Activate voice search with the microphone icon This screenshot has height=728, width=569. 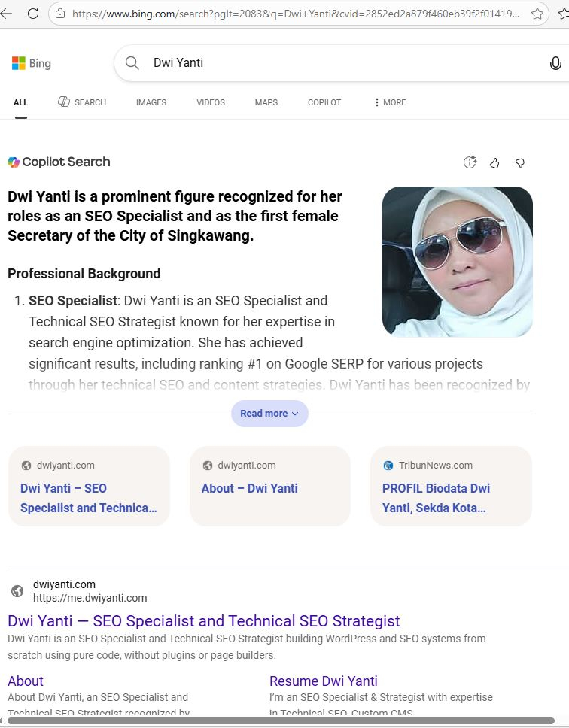click(555, 63)
